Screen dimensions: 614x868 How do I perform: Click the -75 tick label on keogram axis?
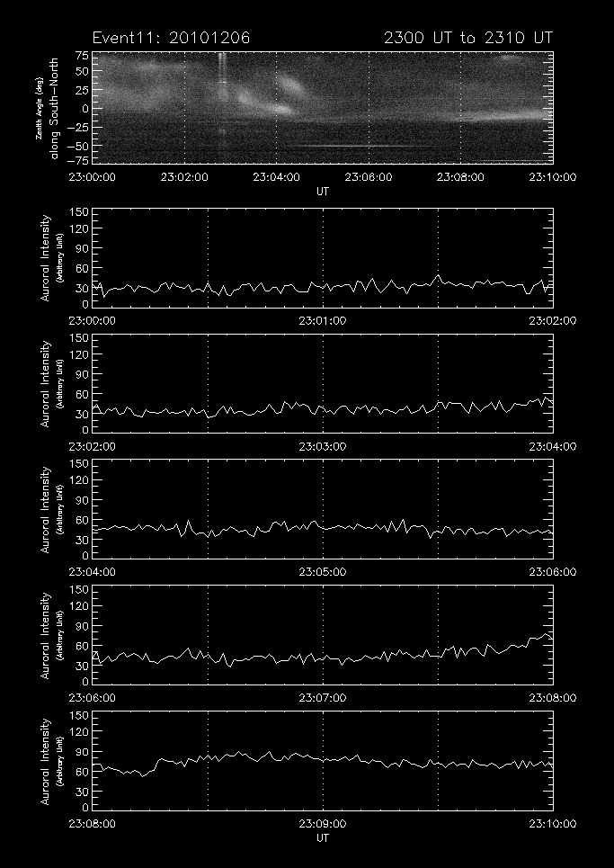[x=78, y=160]
